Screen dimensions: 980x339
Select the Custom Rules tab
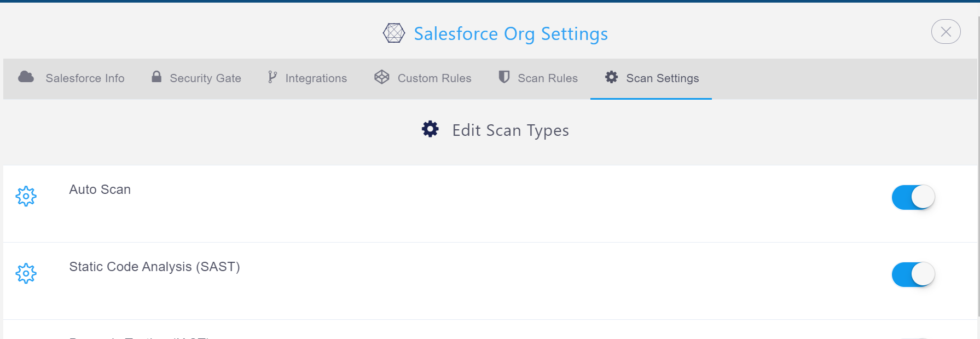click(x=423, y=78)
